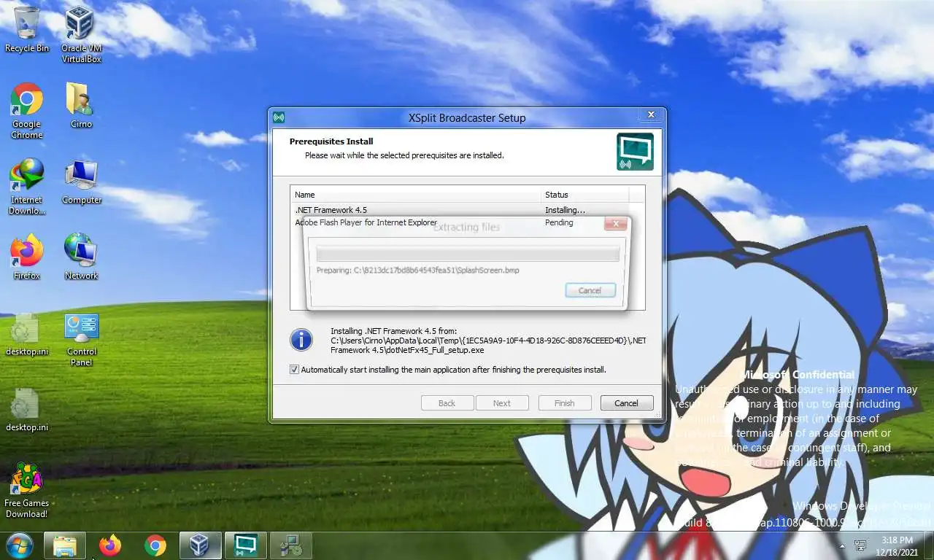Open Chrome from the taskbar
Screen dimensions: 934x560
(155, 545)
